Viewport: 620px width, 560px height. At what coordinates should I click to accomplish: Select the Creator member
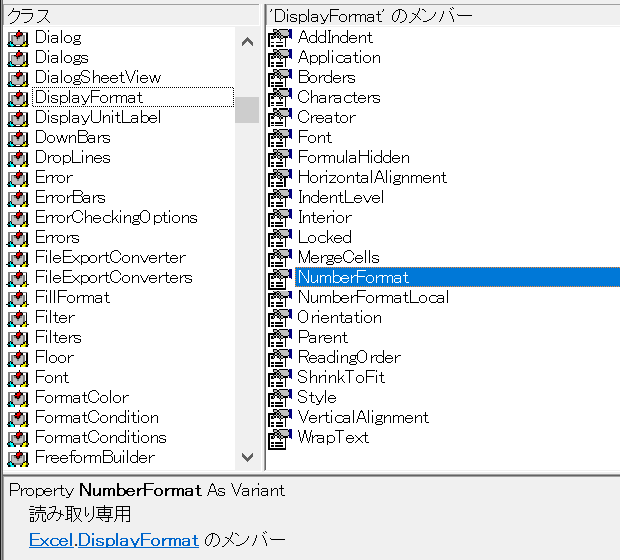327,117
